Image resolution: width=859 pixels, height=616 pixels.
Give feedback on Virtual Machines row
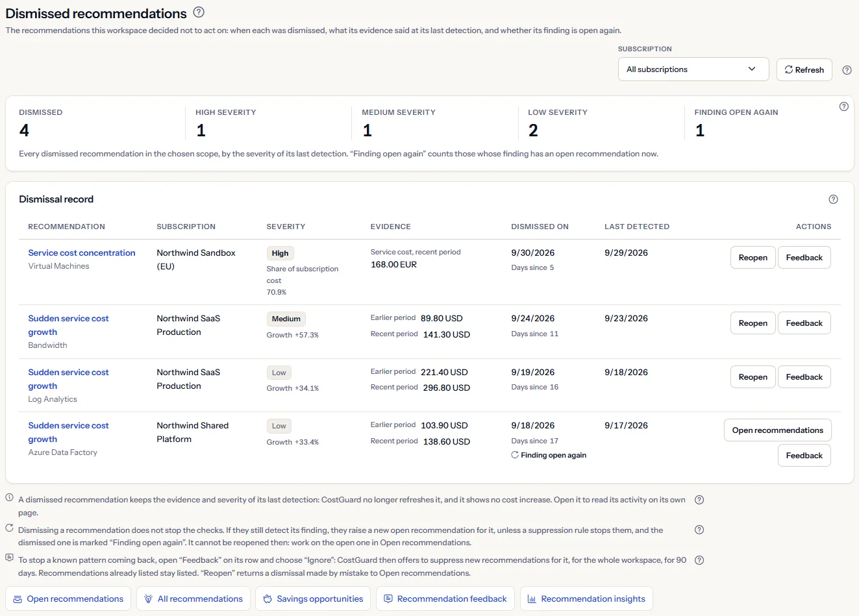804,258
